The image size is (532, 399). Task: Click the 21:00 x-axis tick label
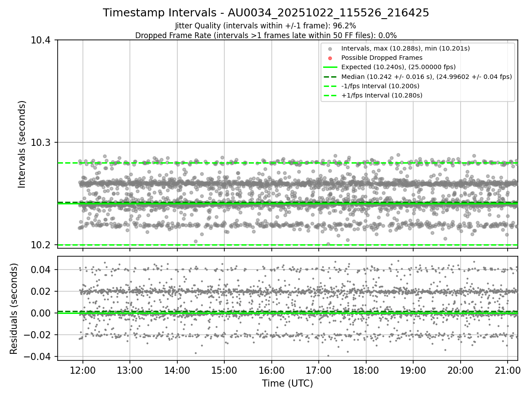point(507,371)
